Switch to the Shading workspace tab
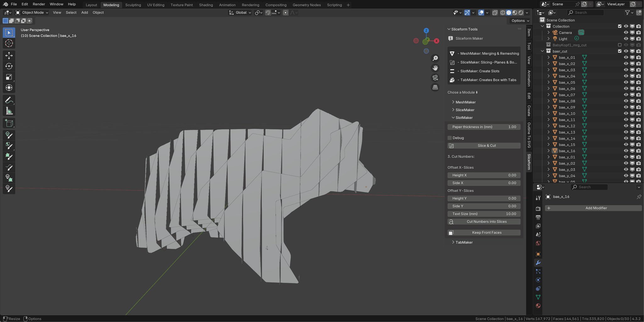This screenshot has height=322, width=644. coord(206,5)
